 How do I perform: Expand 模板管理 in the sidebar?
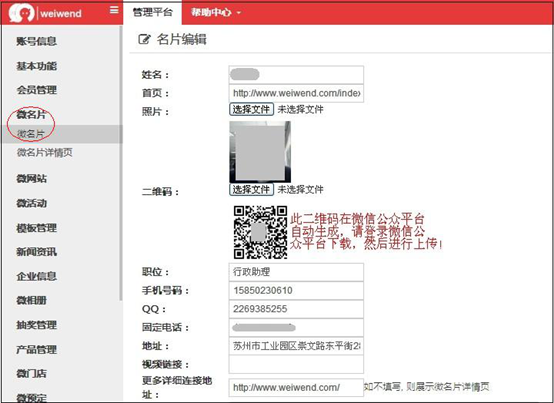(x=36, y=228)
